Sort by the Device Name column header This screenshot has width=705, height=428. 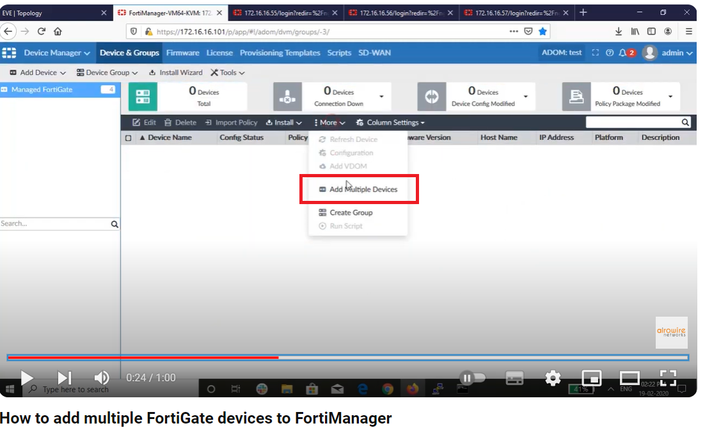tap(170, 138)
